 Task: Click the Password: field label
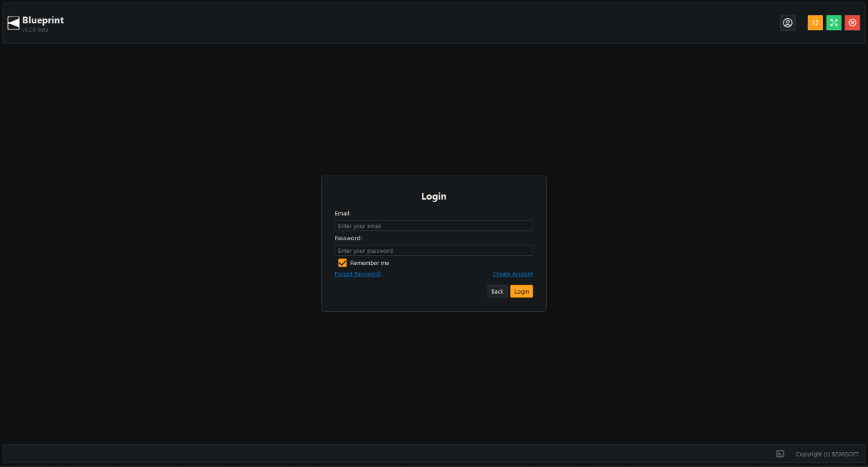coord(348,238)
